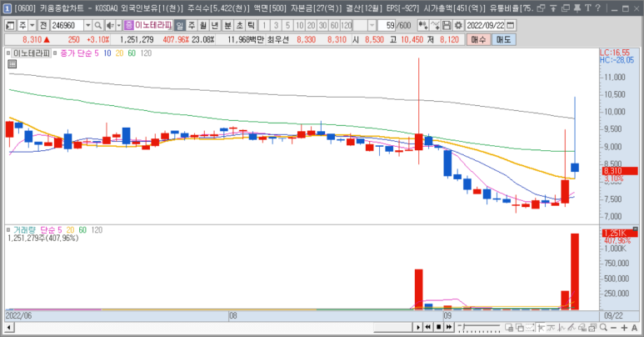The width and height of the screenshot is (644, 337).
Task: Click the grid data table icon on chart
Action: pyautogui.click(x=12, y=63)
